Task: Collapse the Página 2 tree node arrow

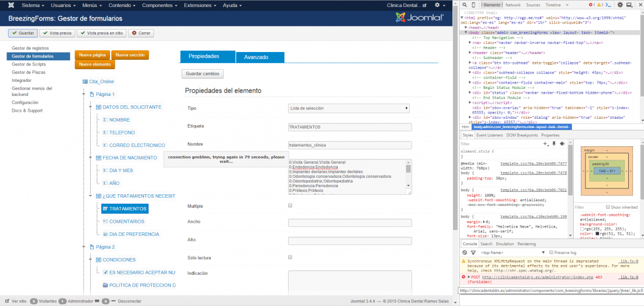Action: click(x=83, y=247)
